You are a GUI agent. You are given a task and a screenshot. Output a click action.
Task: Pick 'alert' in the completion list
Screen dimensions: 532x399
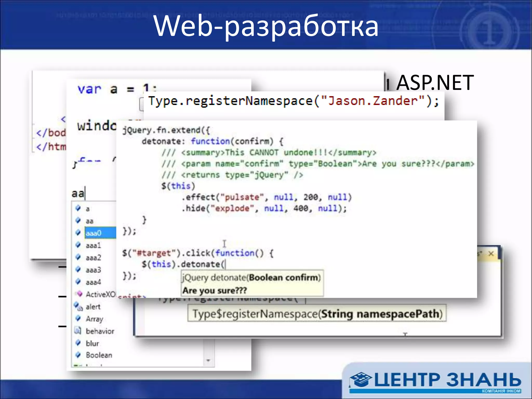(x=93, y=307)
